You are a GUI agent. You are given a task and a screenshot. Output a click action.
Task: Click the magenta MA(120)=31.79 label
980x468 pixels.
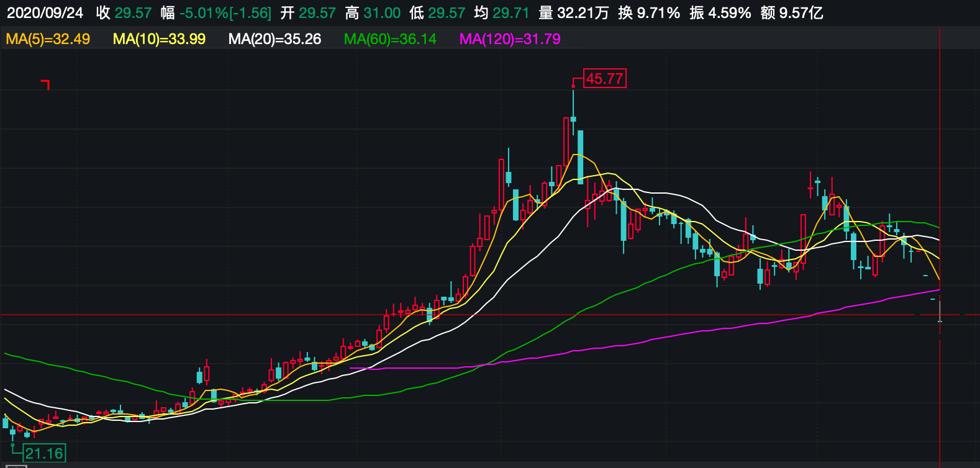coord(510,39)
